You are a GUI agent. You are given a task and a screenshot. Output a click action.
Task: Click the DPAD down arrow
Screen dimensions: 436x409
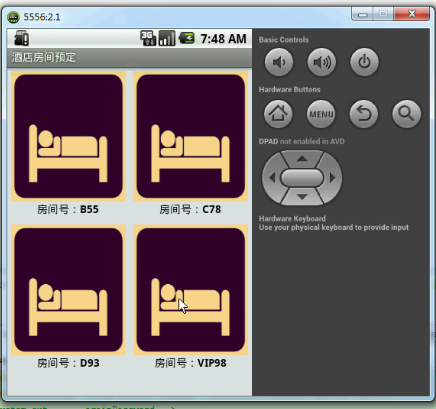pos(302,197)
